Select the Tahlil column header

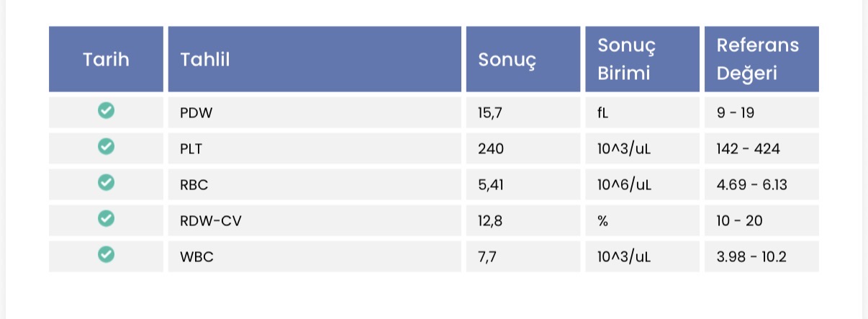pyautogui.click(x=315, y=59)
